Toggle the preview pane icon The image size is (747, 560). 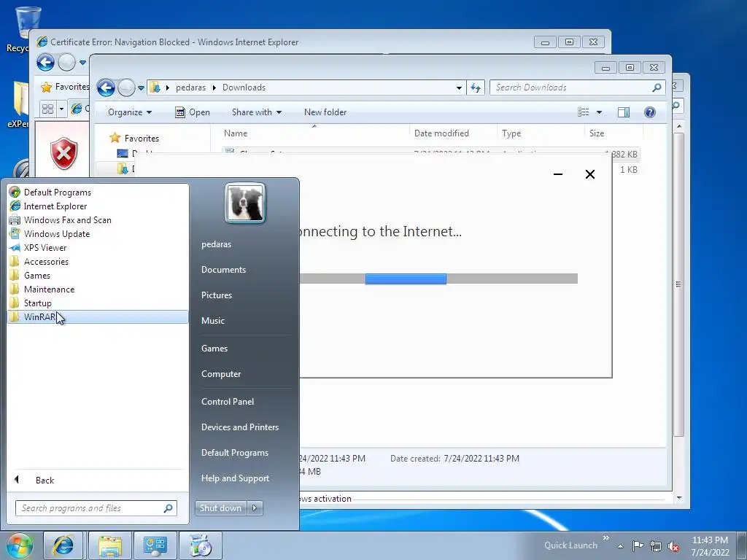[624, 112]
